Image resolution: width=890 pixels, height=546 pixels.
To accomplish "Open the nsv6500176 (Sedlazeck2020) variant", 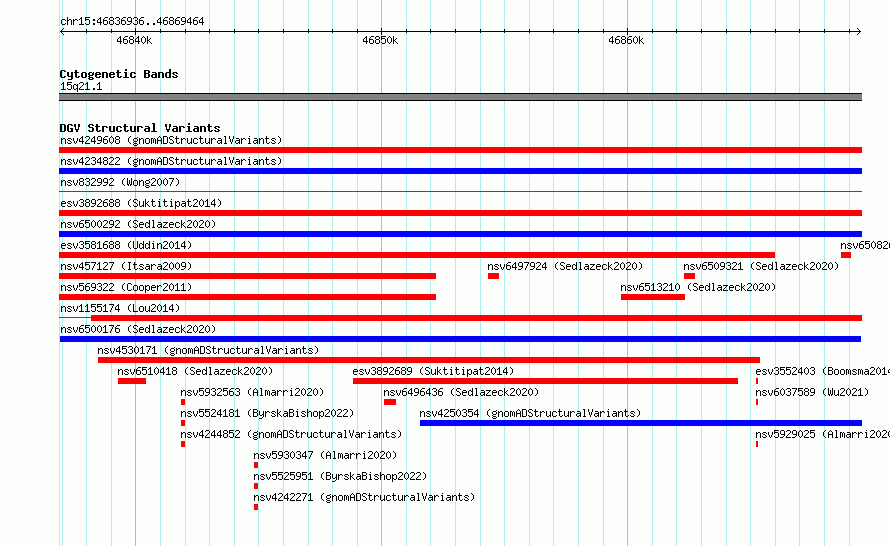I will pyautogui.click(x=138, y=329).
